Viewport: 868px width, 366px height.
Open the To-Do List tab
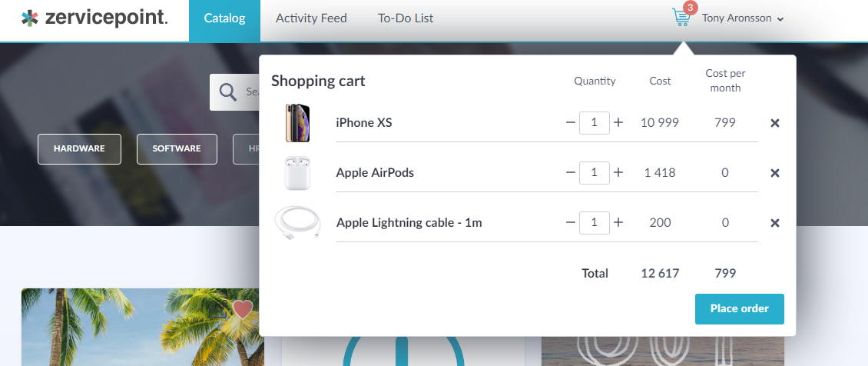[x=406, y=18]
